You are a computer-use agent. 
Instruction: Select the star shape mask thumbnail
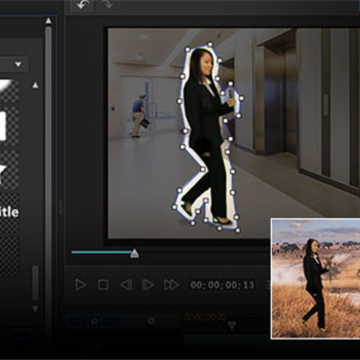8,170
